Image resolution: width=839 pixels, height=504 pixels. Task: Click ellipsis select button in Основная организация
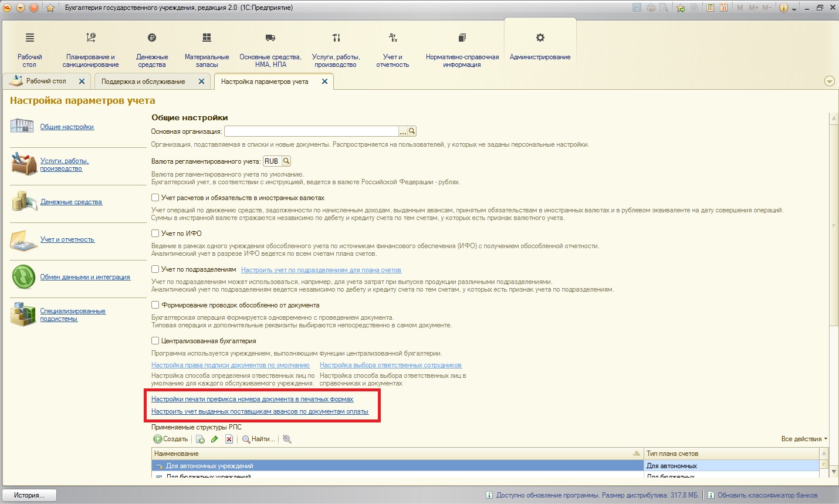tap(403, 131)
